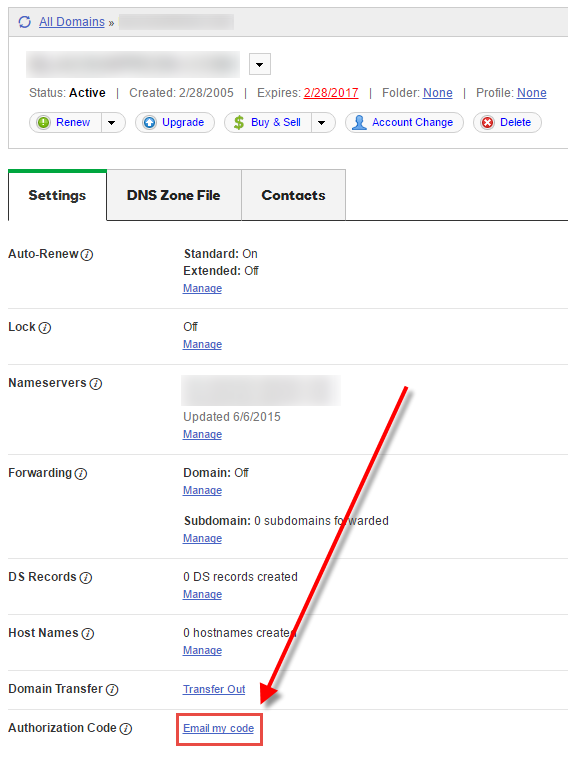
Task: Expand the Buy & Sell dropdown arrow
Action: (x=322, y=122)
